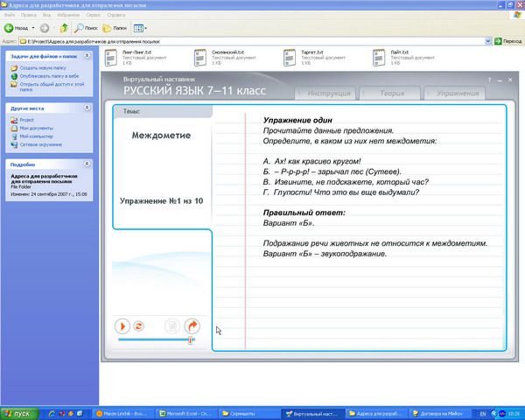Click the Up folder toolbar icon

64,28
